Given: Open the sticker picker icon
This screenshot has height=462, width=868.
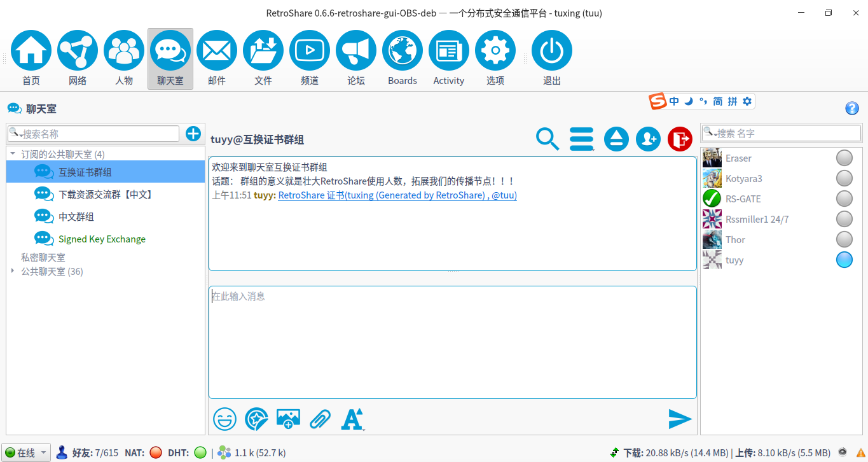Looking at the screenshot, I should pyautogui.click(x=256, y=419).
